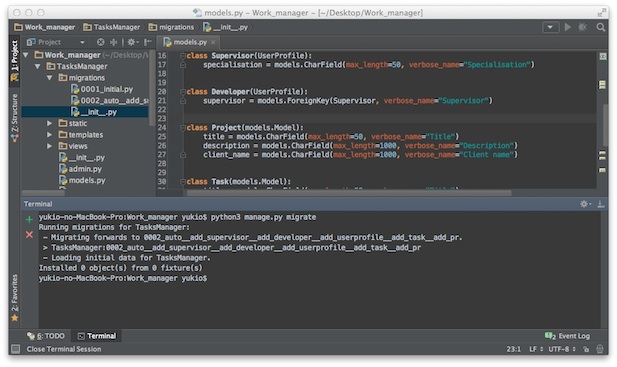This screenshot has height=367, width=617.
Task: Switch to the Terminal bottom tab
Action: point(97,336)
